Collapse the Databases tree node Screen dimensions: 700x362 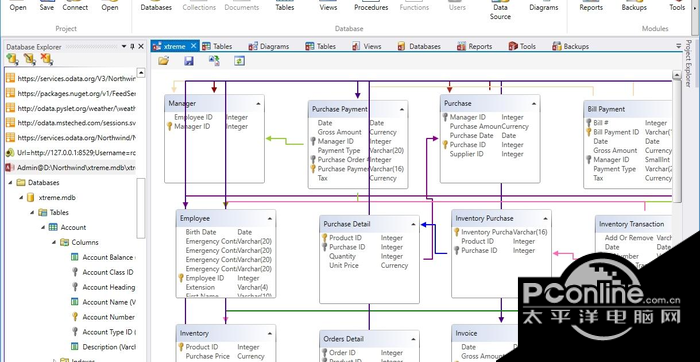[10, 183]
